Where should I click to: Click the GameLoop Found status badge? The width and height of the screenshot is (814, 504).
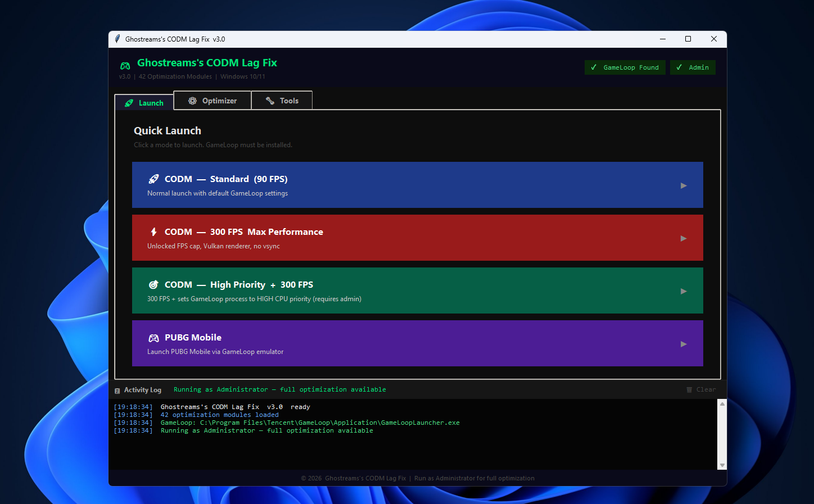click(x=625, y=67)
